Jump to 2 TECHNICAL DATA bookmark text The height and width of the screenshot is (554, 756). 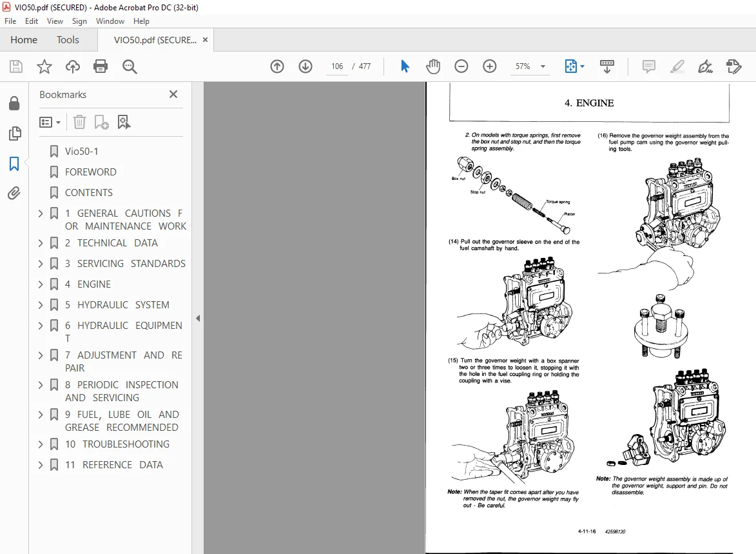111,243
